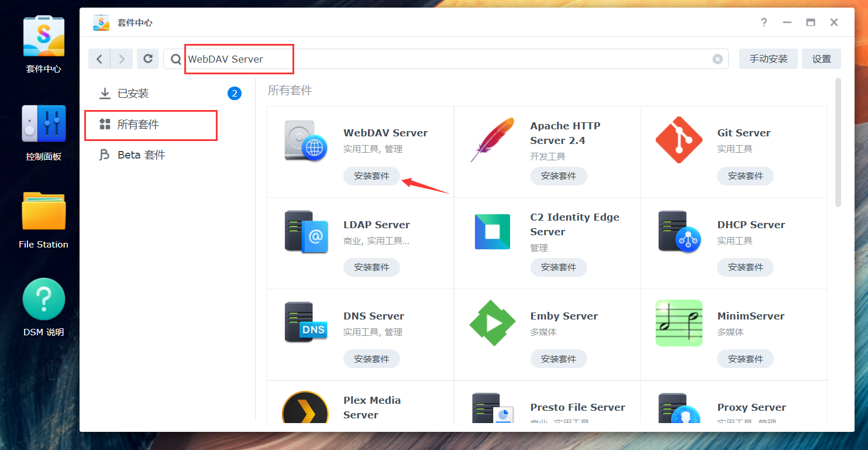
Task: Click the help question mark icon
Action: point(763,22)
